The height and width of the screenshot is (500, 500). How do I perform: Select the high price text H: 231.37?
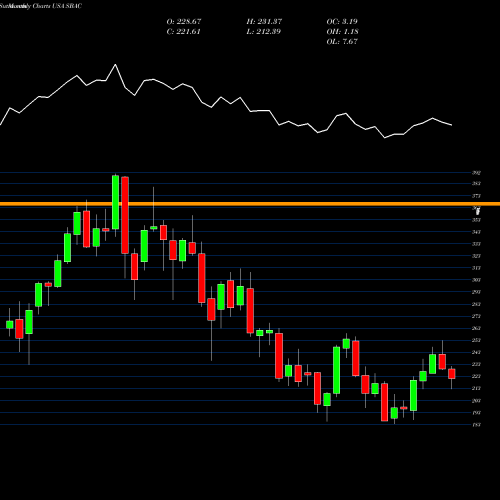click(x=264, y=21)
